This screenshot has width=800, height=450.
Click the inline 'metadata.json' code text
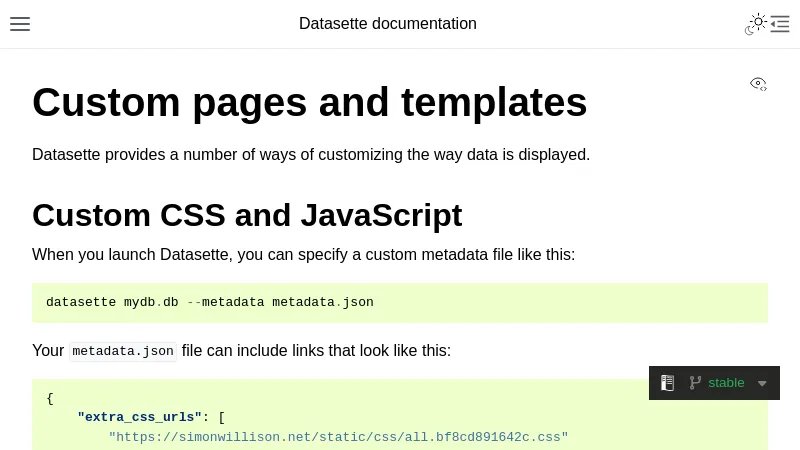click(123, 351)
